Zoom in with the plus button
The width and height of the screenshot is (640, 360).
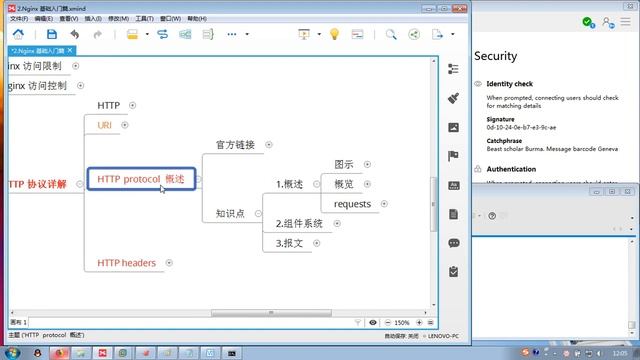click(x=419, y=322)
